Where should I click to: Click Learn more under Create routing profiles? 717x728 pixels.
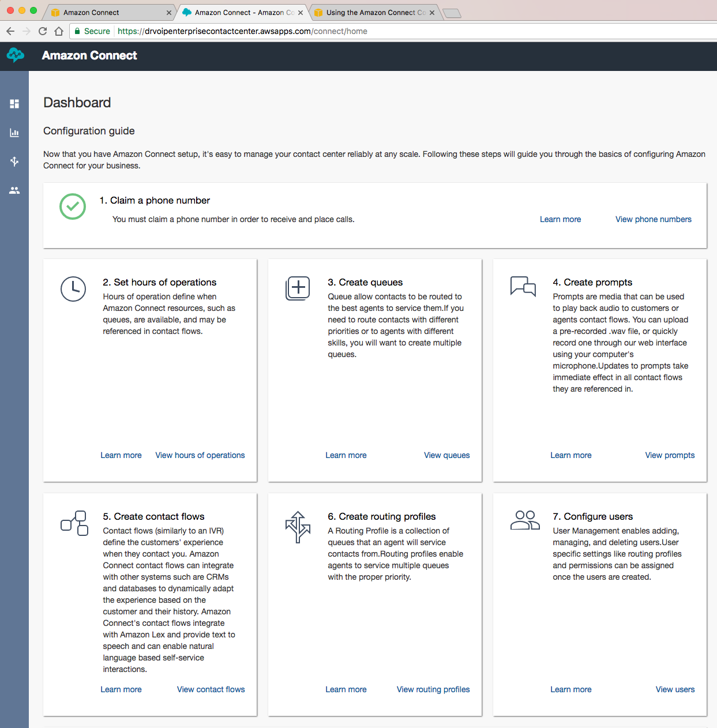346,689
